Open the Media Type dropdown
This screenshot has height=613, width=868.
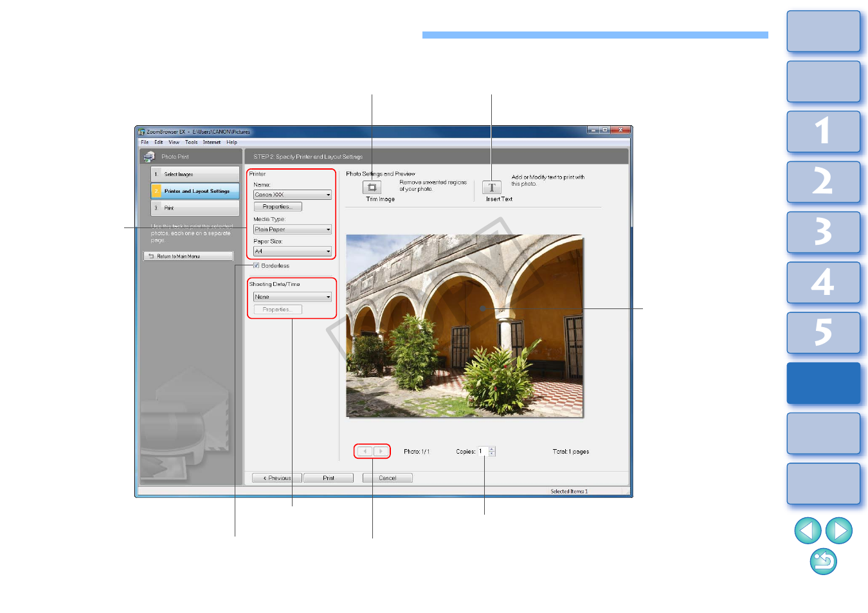point(293,229)
